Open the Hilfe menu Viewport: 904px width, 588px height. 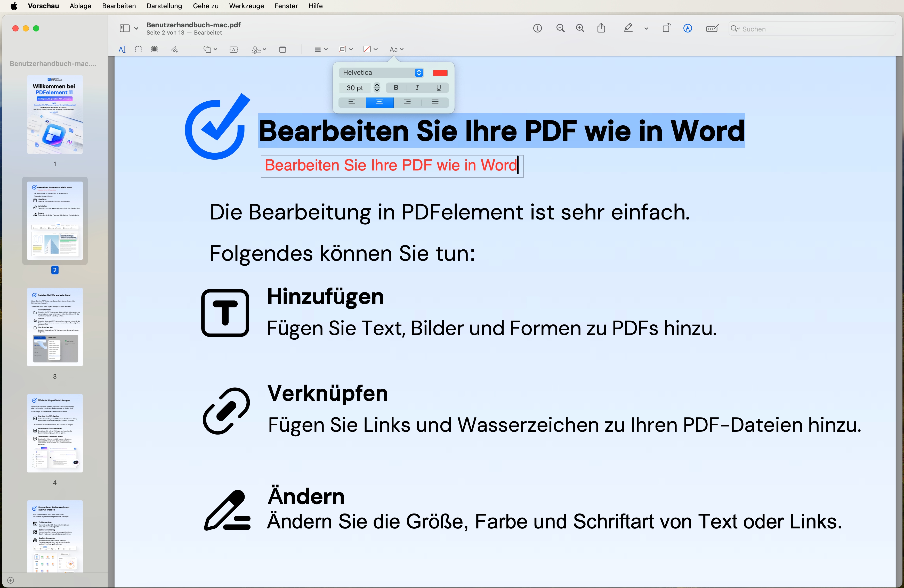tap(315, 6)
